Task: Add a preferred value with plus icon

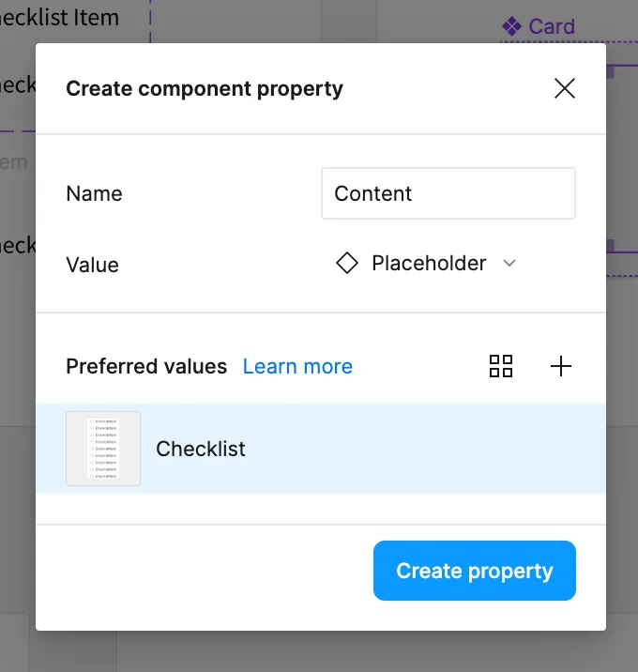Action: 560,366
